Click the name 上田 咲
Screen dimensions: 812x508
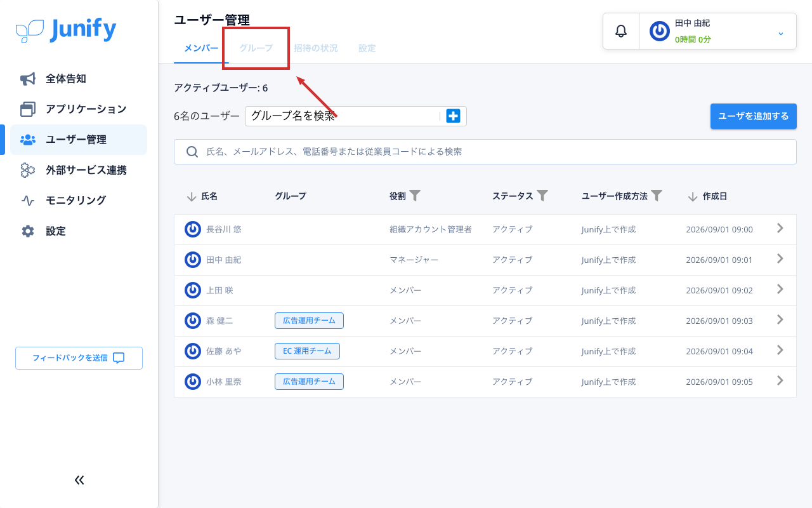tap(219, 290)
